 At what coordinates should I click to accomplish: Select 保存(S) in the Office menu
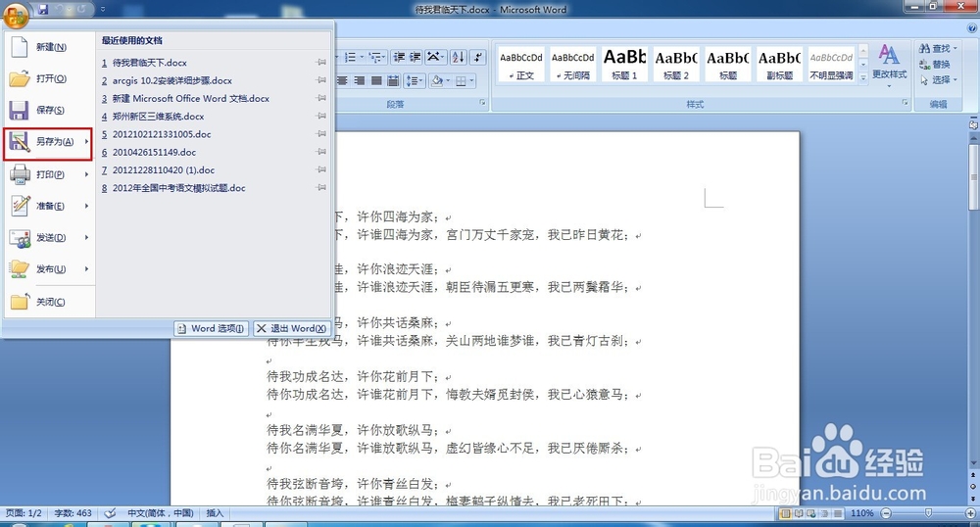(49, 110)
